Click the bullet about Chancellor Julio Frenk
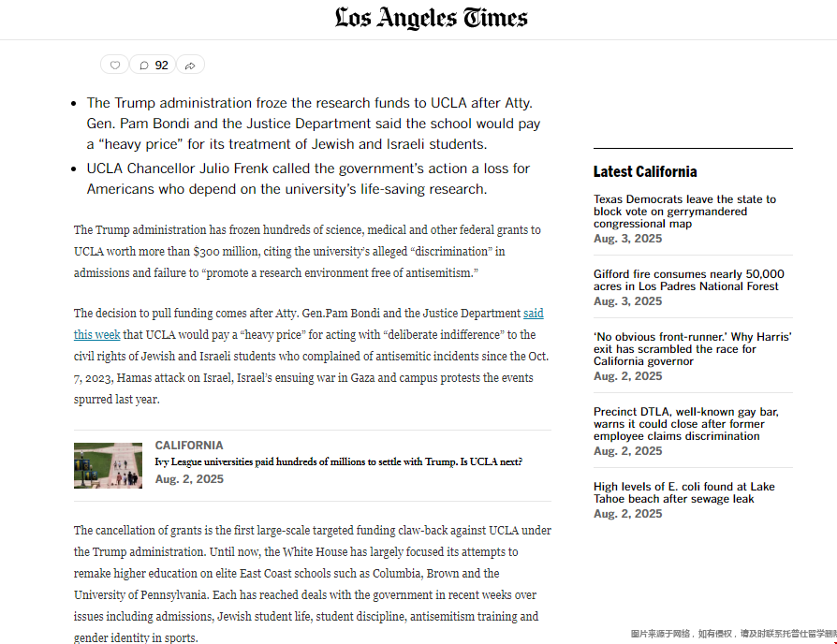 308,179
